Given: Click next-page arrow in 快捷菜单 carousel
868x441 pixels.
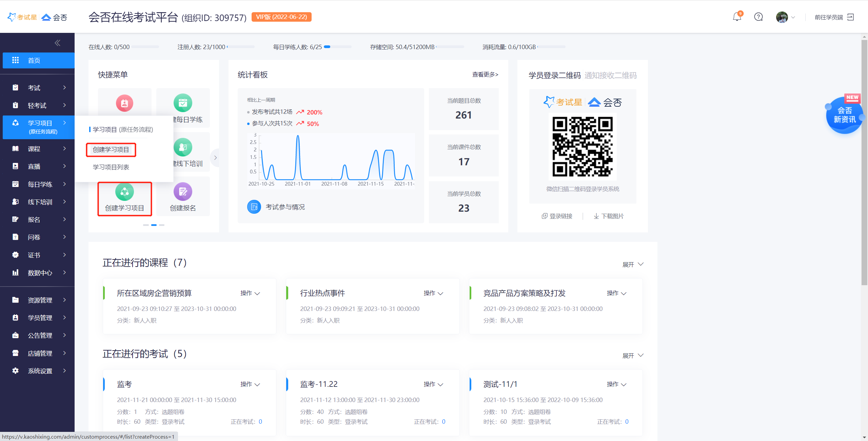Looking at the screenshot, I should pos(215,157).
